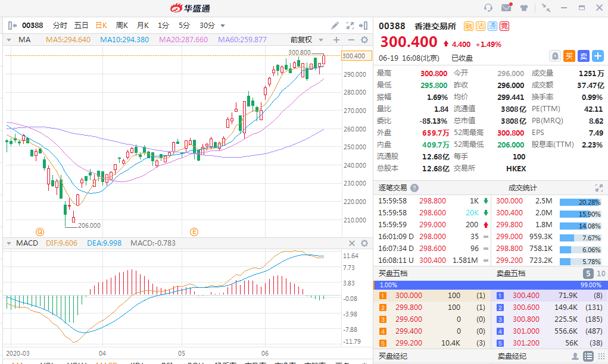Image resolution: width=608 pixels, height=364 pixels.
Task: Zoom in chart with plus icon
Action: tap(336, 40)
